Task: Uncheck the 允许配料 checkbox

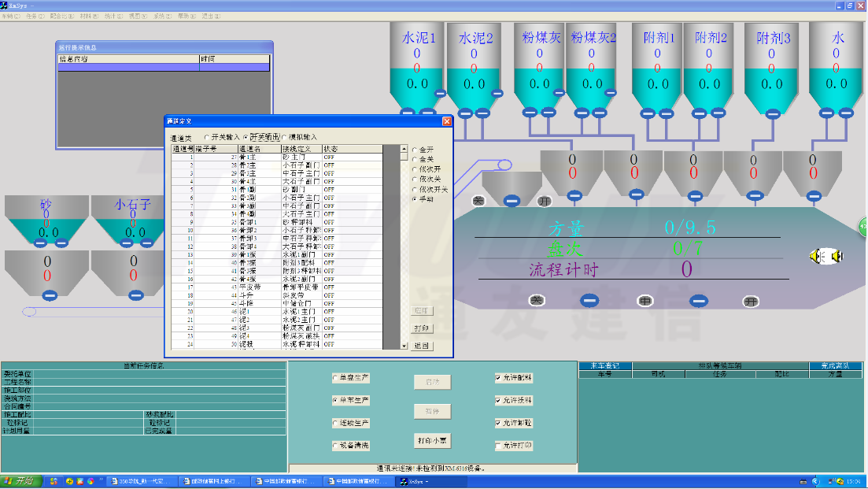Action: (498, 378)
